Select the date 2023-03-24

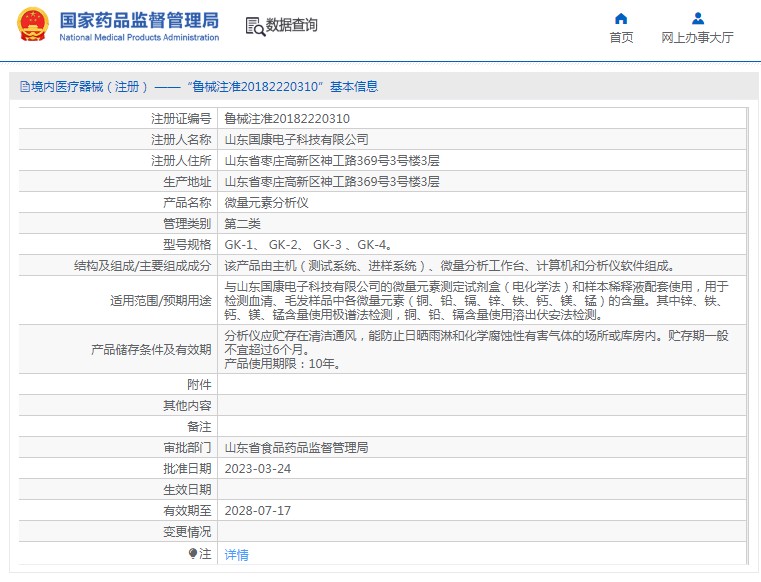pos(258,468)
